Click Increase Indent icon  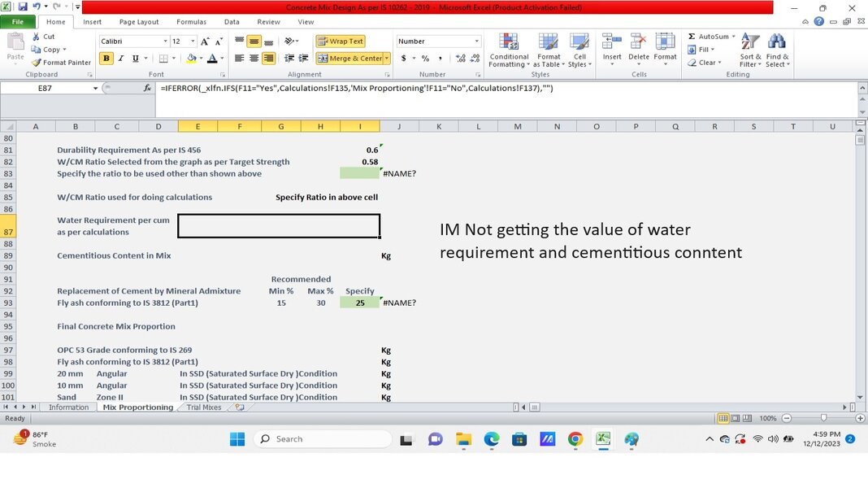[303, 59]
